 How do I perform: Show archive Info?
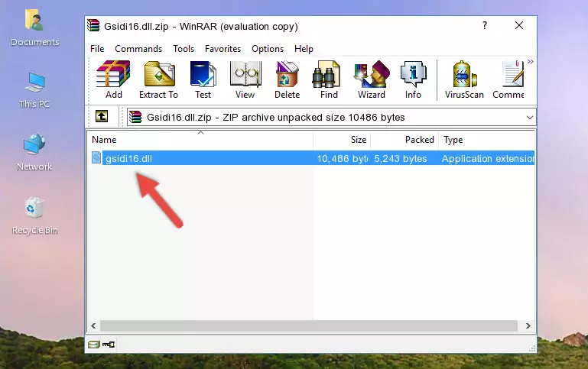pyautogui.click(x=413, y=79)
